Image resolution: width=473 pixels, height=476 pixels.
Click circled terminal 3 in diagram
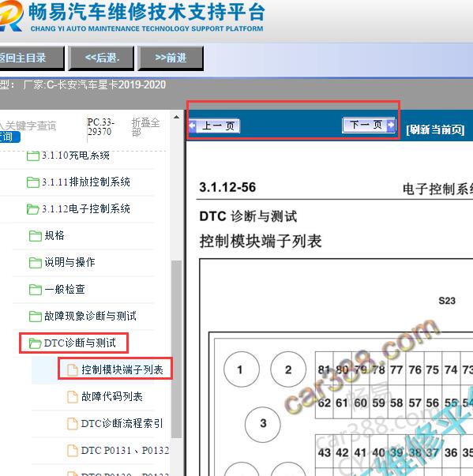(x=263, y=424)
